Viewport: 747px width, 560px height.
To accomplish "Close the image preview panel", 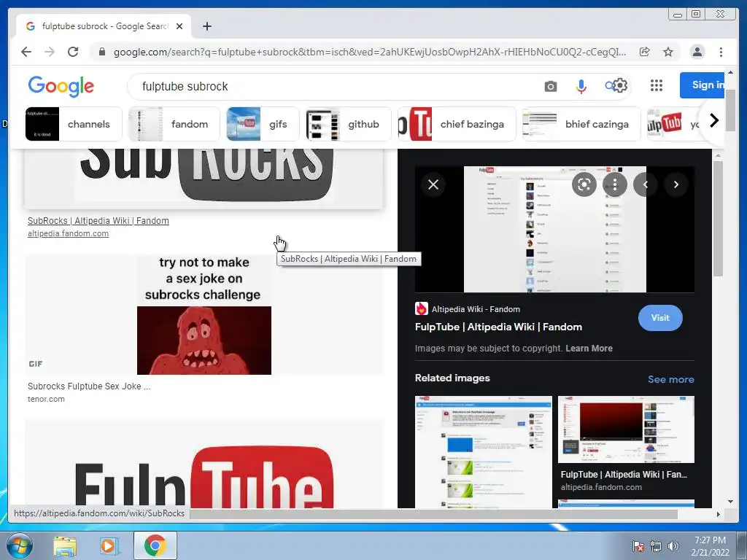I will click(433, 184).
